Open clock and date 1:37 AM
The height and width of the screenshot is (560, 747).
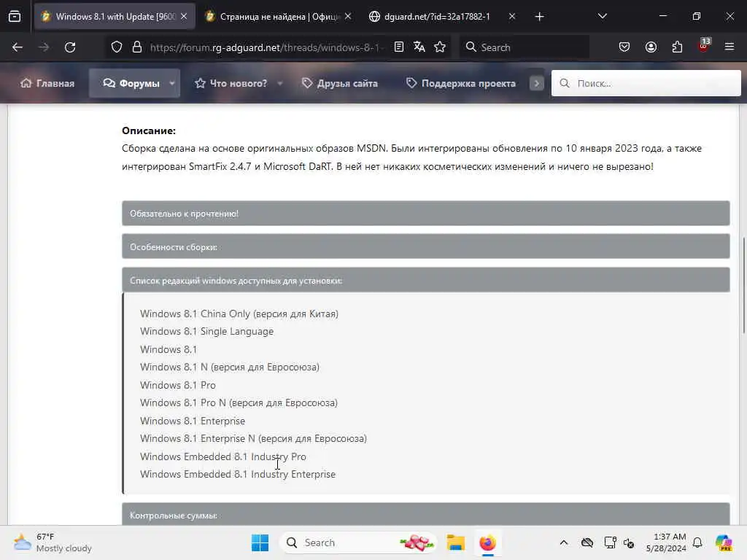click(x=666, y=542)
